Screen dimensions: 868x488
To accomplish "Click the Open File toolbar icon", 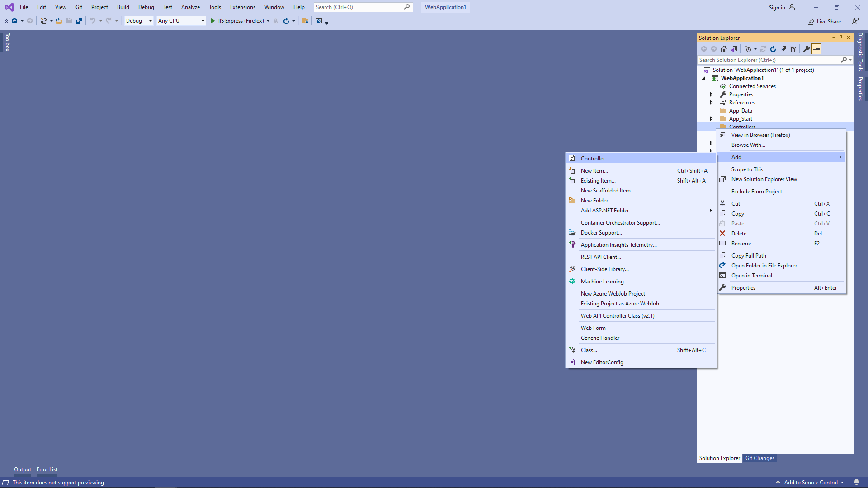I will (59, 21).
